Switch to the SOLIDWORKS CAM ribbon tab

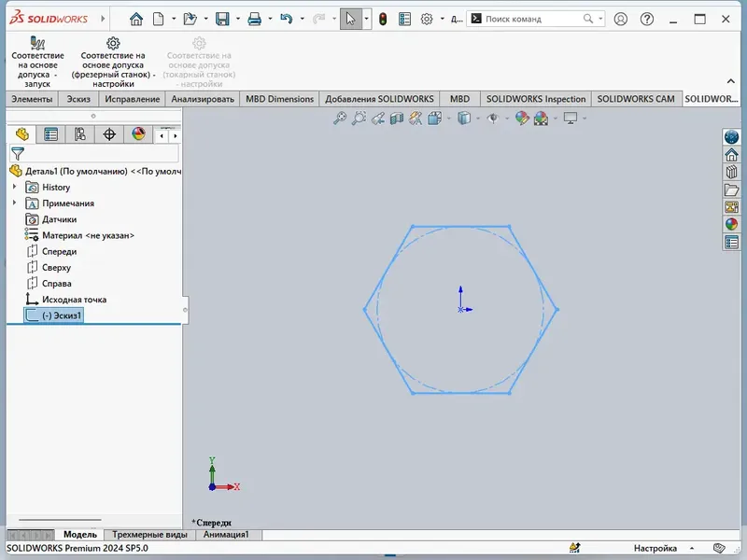click(636, 99)
